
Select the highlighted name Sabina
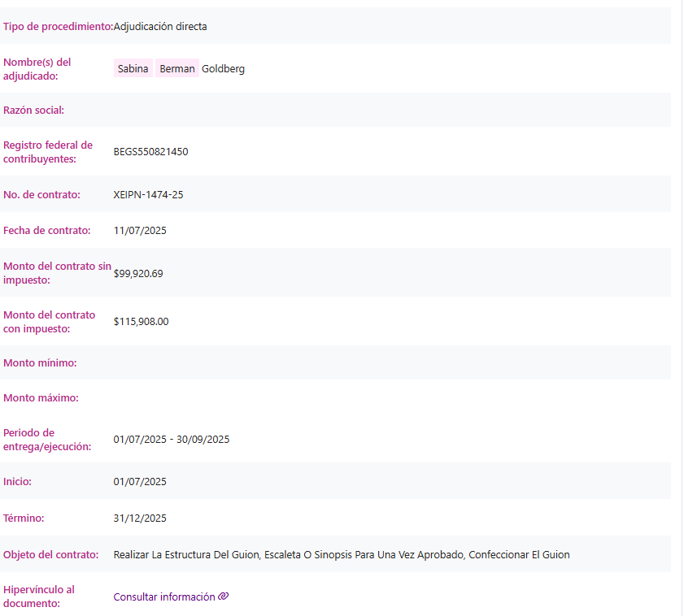click(x=133, y=68)
